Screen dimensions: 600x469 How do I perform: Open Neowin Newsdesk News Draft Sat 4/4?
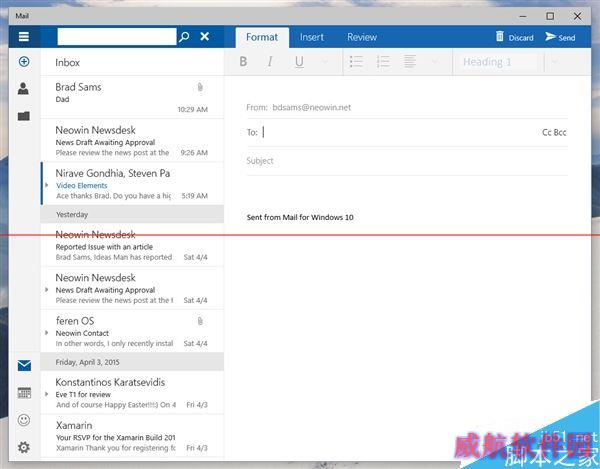132,288
